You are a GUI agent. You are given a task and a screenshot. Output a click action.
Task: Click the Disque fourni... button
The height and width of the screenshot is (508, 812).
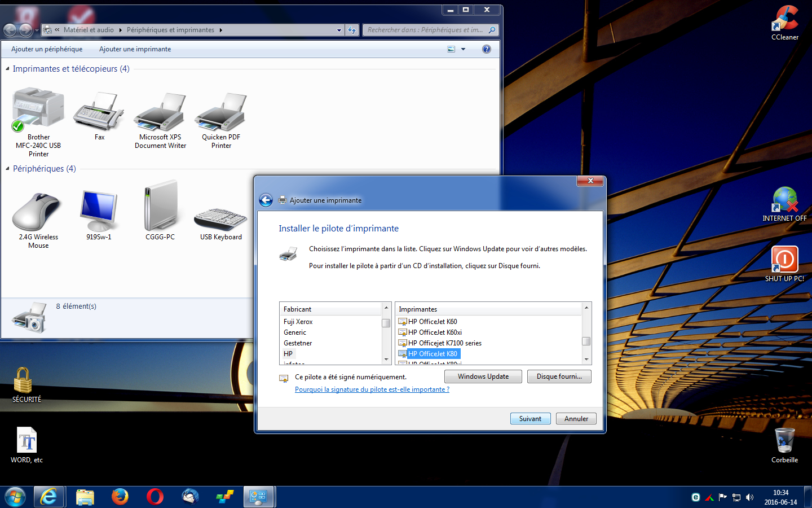[x=559, y=376]
